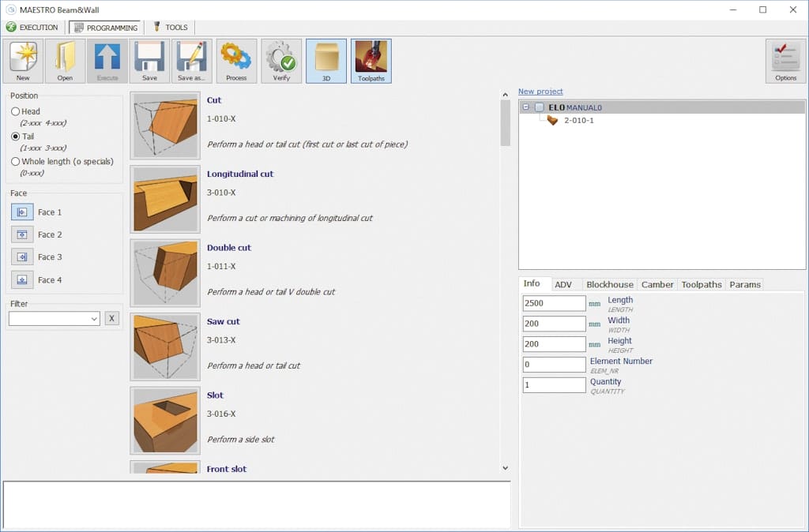The height and width of the screenshot is (532, 809).
Task: Click the Save as toolbar icon
Action: pos(191,61)
